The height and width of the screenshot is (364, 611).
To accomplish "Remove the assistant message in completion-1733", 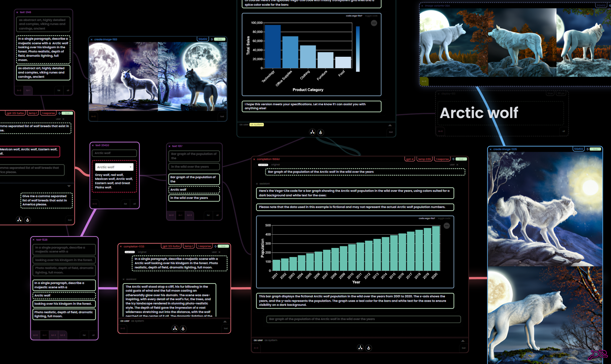I will [x=123, y=279].
